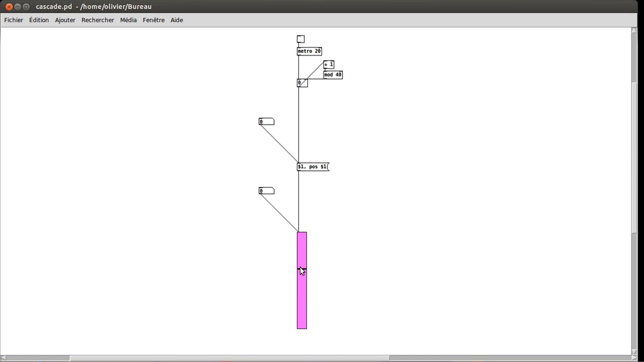Click the number box above the message box
Screen dimensions: 644x362
click(266, 122)
